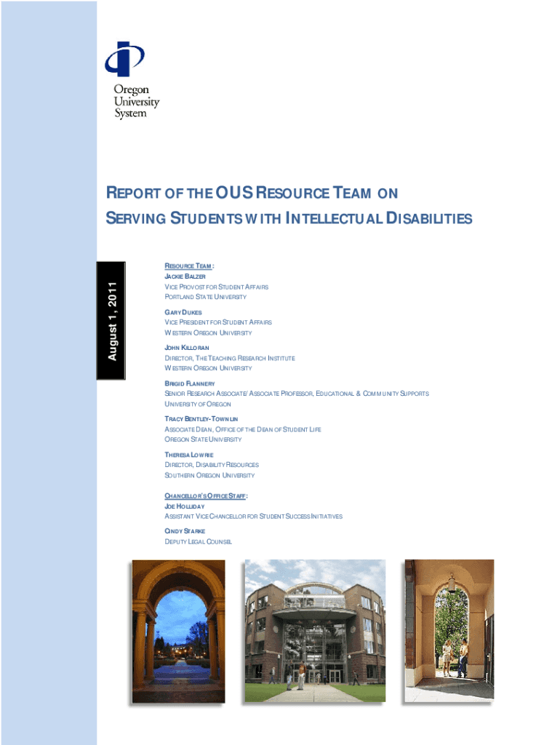Click the name 'Joe Holliday'

185,506
